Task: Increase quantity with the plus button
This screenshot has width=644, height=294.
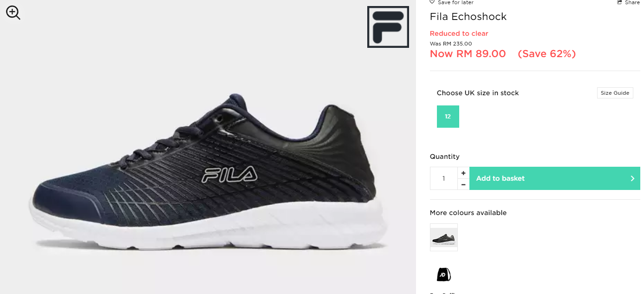Action: tap(463, 173)
